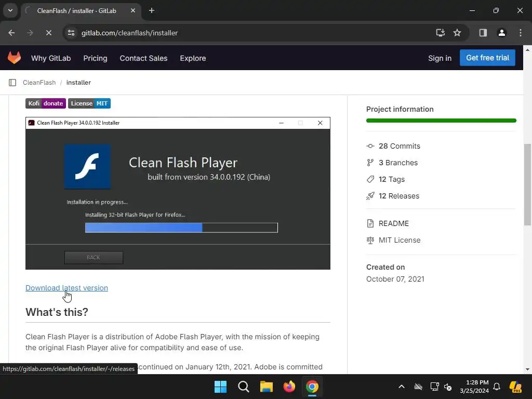Install app using the address bar icon
Screen dimensions: 532x399
tap(441, 33)
